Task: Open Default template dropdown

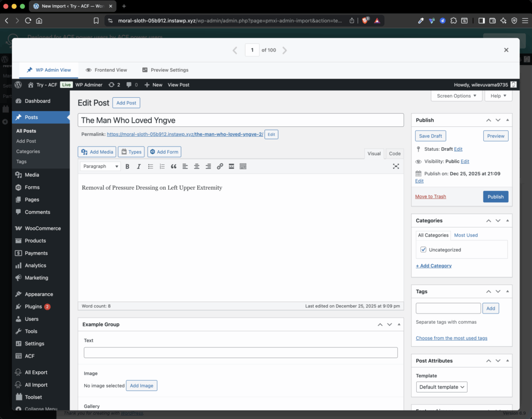Action: pos(442,387)
